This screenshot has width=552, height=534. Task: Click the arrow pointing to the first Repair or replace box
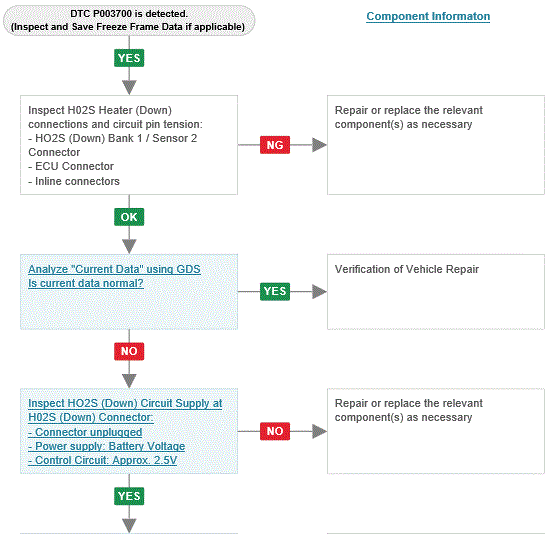click(x=319, y=145)
